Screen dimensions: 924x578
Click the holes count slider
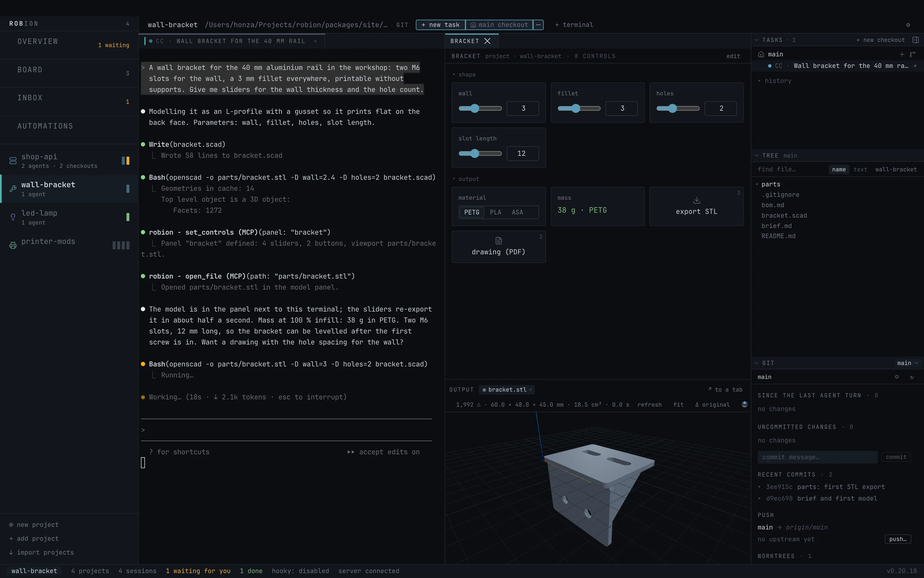[x=678, y=109]
